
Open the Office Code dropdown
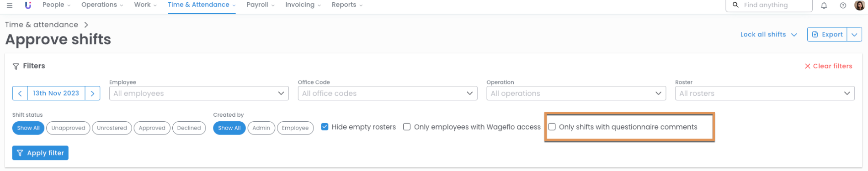[388, 93]
